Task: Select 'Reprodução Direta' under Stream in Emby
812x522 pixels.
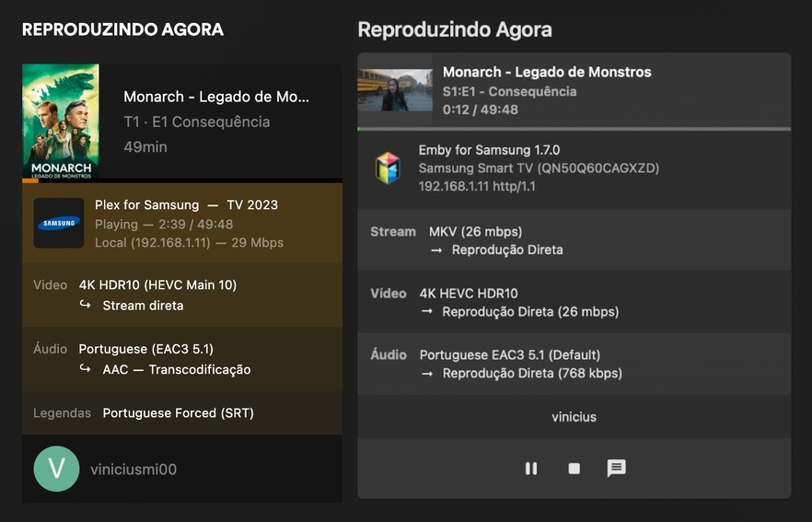Action: coord(507,250)
